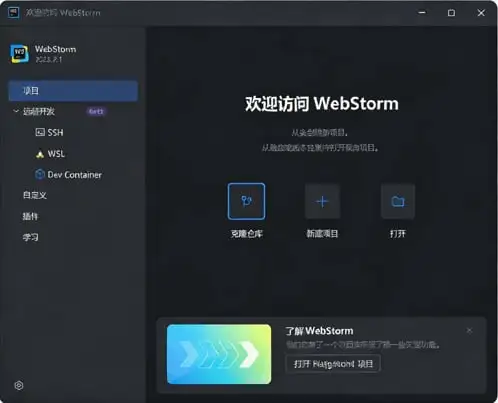The width and height of the screenshot is (498, 403).
Task: Click the 克隆仓库 label
Action: pos(247,234)
